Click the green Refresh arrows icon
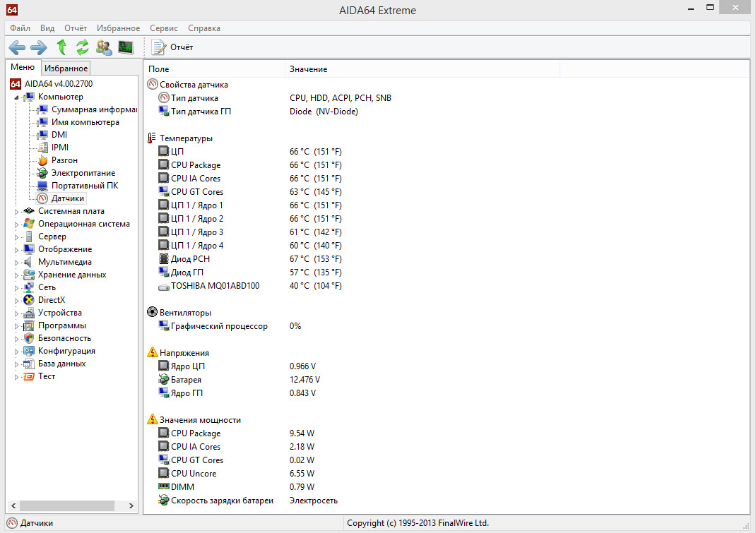This screenshot has width=756, height=533. [83, 47]
